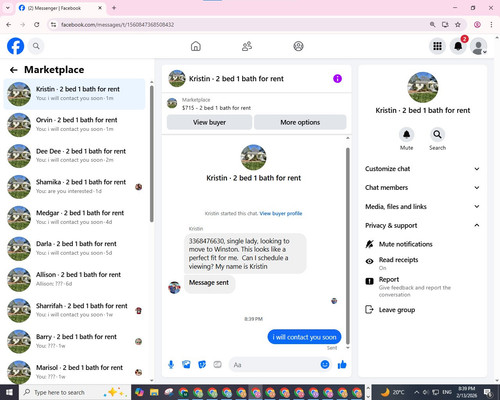
Task: Choose a GIF icon in composer
Action: [217, 365]
